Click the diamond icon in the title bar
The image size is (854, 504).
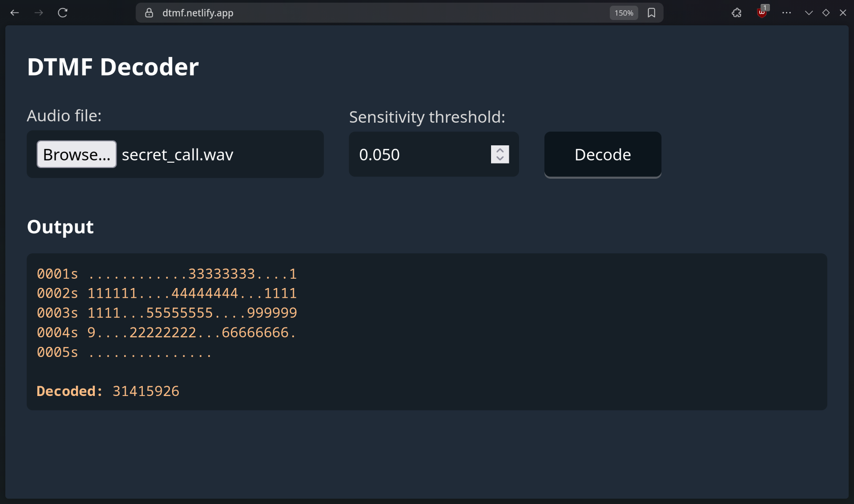tap(826, 12)
